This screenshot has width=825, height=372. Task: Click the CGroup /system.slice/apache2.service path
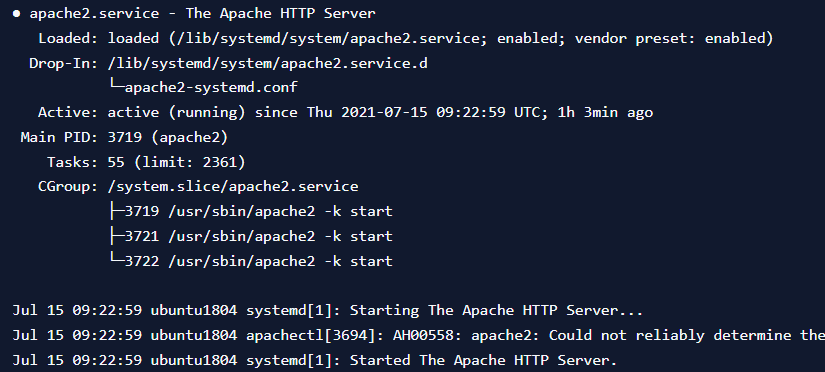(x=233, y=187)
